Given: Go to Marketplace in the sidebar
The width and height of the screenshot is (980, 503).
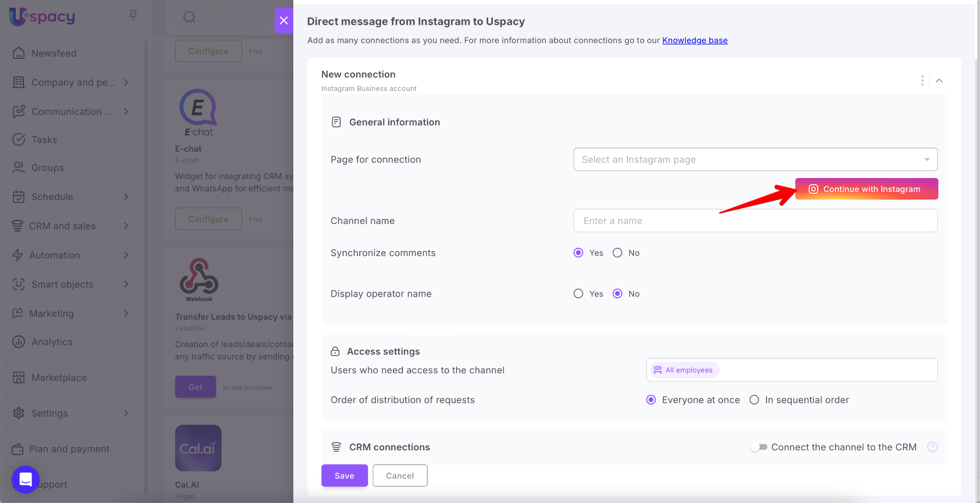Looking at the screenshot, I should pos(59,378).
